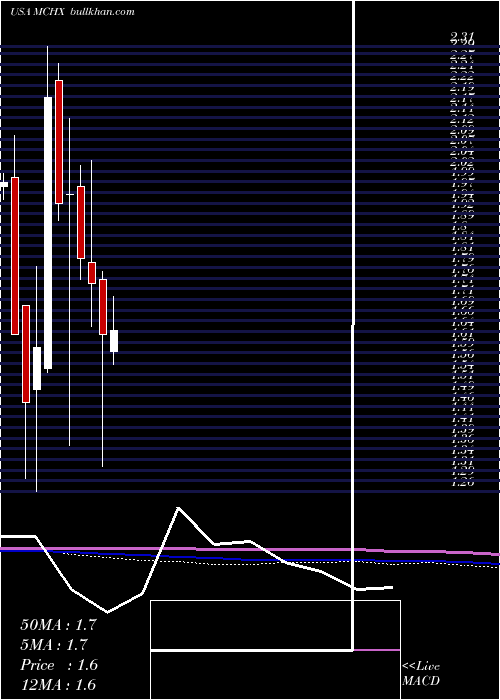Click the '<<Live MACD' label
This screenshot has height=700, width=500.
point(421,673)
